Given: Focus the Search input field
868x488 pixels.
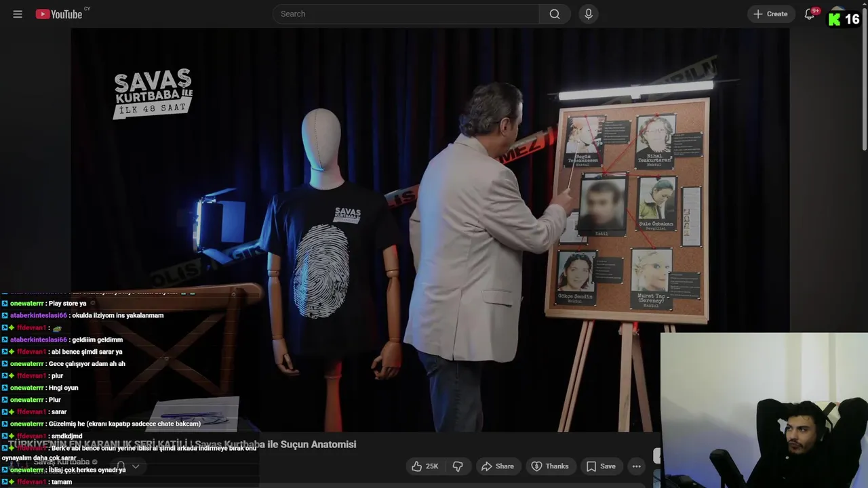Looking at the screenshot, I should [x=406, y=14].
